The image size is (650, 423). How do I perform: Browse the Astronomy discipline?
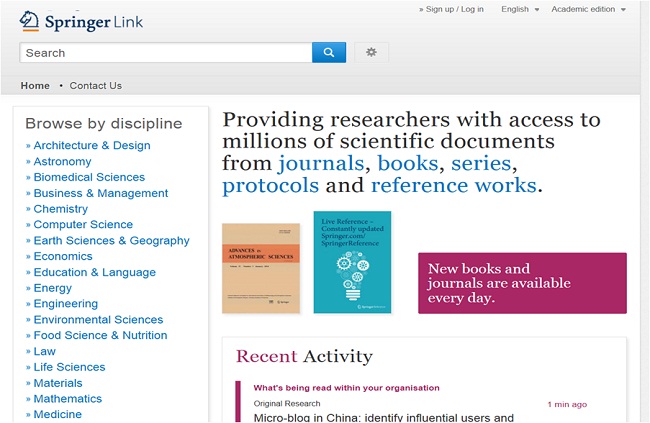point(63,161)
